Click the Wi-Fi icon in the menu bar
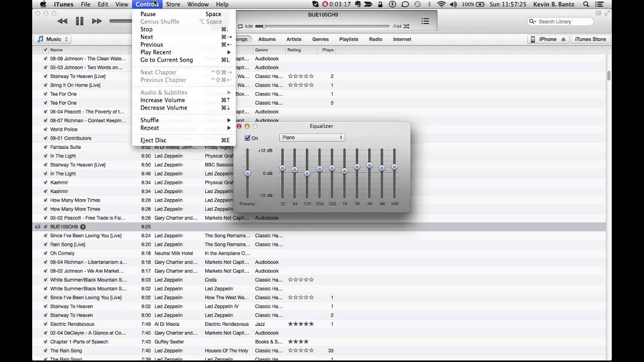 pos(441,4)
